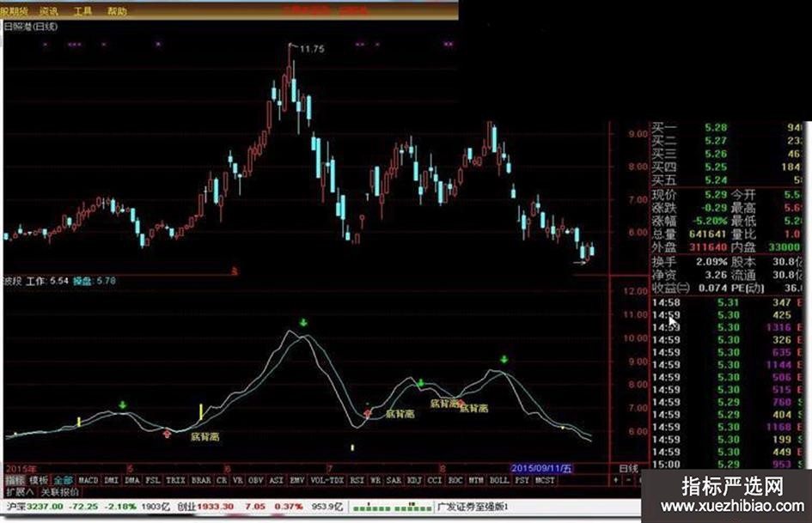
Task: Click the 总量 641641 value
Action: coord(707,234)
